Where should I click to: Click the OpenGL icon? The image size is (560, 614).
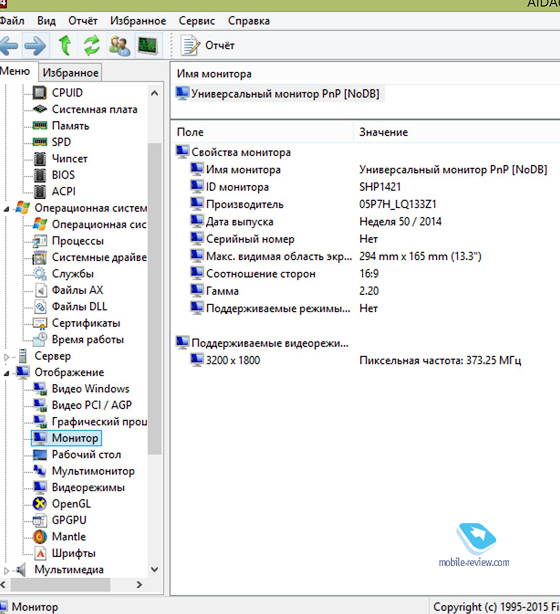pyautogui.click(x=40, y=504)
